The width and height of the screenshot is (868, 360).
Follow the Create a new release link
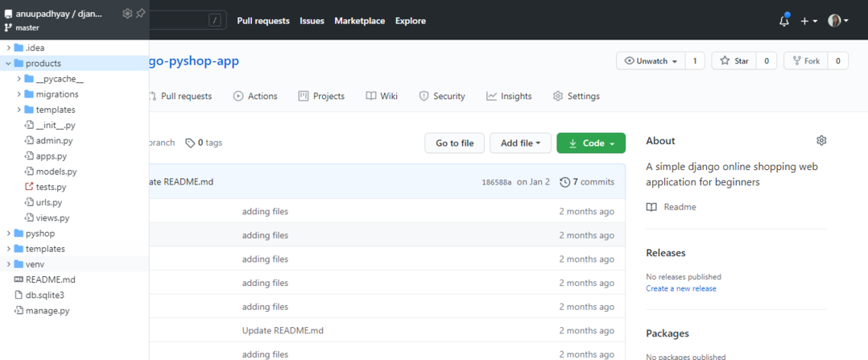(680, 288)
